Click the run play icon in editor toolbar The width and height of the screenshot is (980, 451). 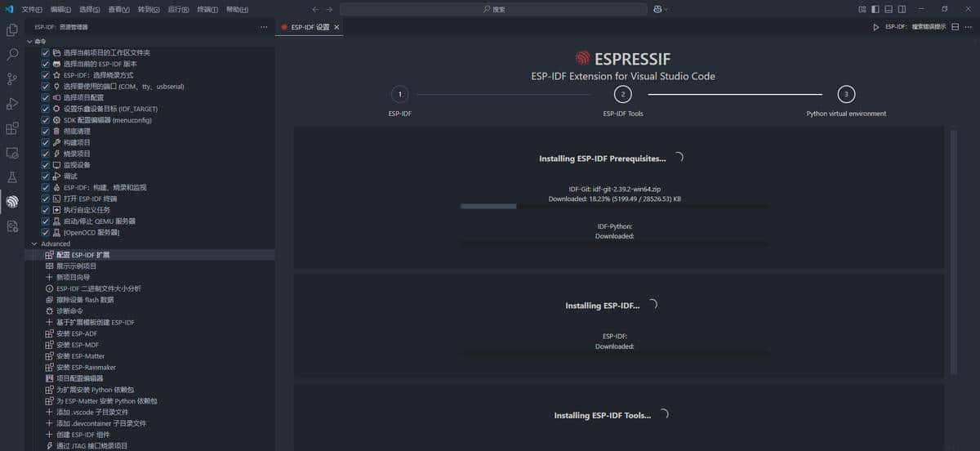876,27
